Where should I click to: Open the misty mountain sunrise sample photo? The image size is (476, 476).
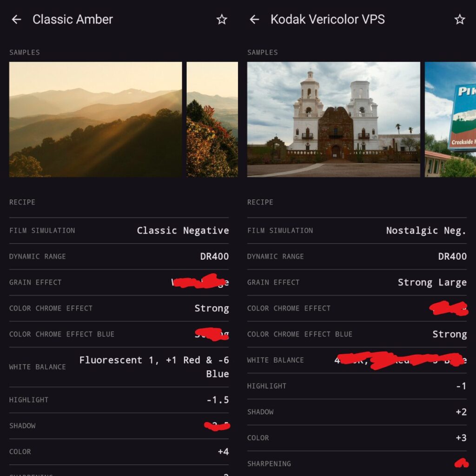[95, 119]
